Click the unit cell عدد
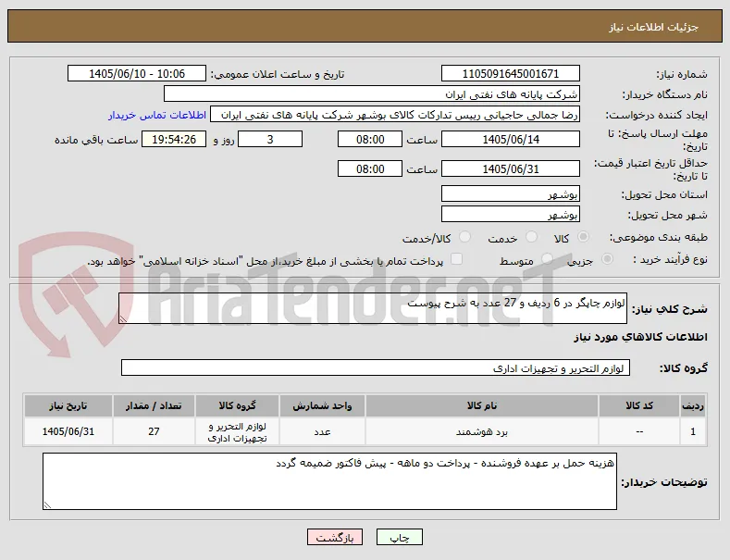The height and width of the screenshot is (560, 730). pyautogui.click(x=322, y=432)
